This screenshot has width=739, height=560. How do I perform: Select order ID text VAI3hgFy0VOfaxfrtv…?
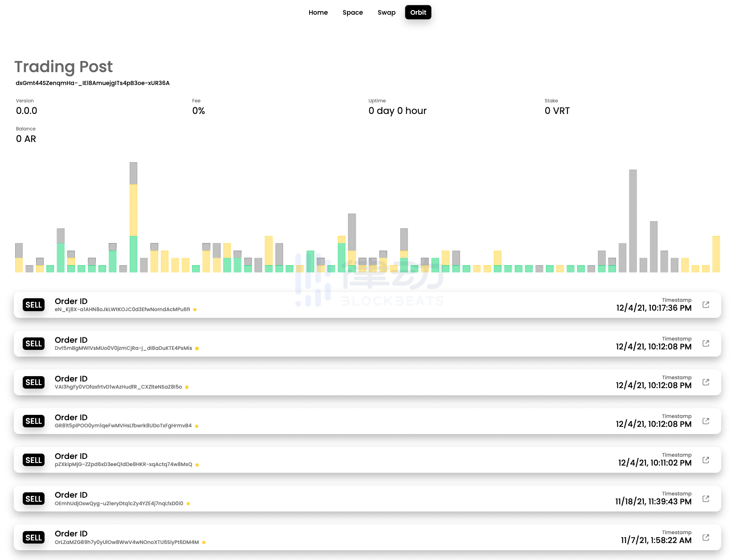118,387
